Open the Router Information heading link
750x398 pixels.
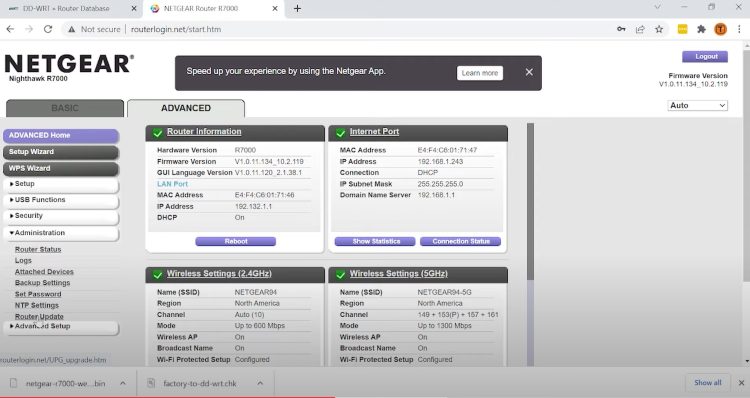click(x=204, y=132)
